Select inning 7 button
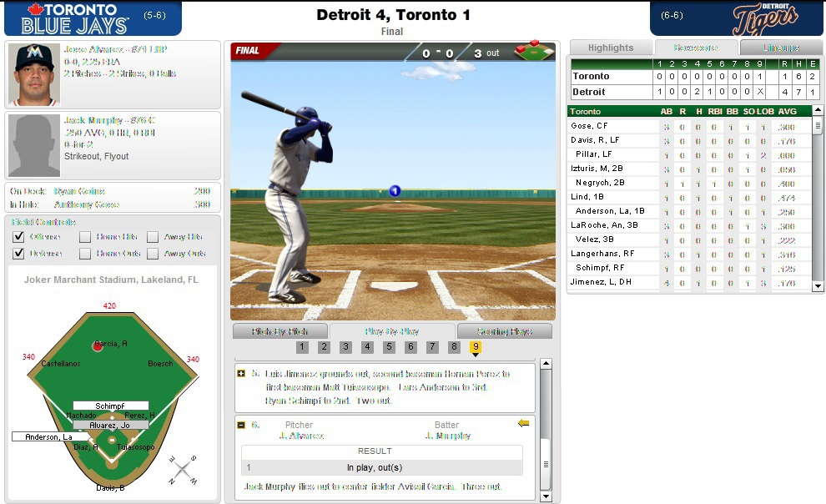The image size is (826, 504). click(432, 346)
